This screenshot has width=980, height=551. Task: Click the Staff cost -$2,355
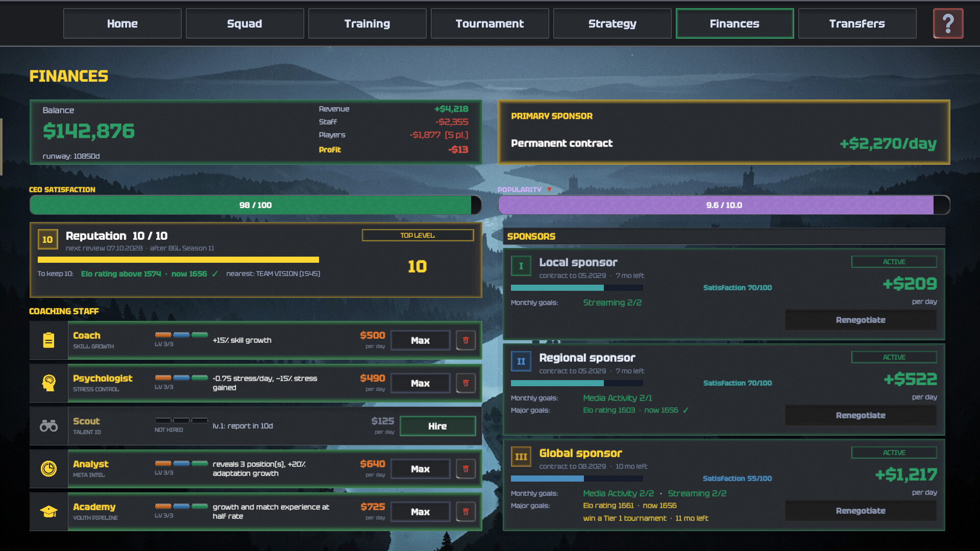[452, 122]
